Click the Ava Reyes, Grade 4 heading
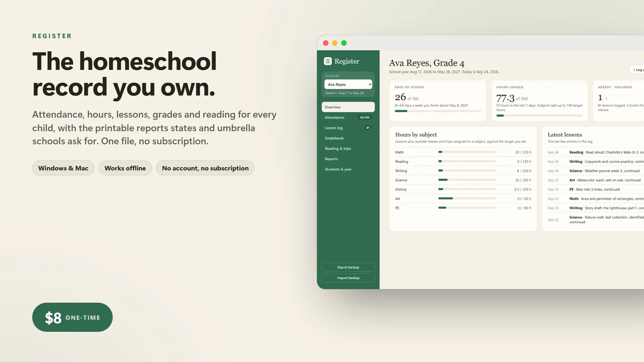This screenshot has height=362, width=644. pyautogui.click(x=427, y=63)
